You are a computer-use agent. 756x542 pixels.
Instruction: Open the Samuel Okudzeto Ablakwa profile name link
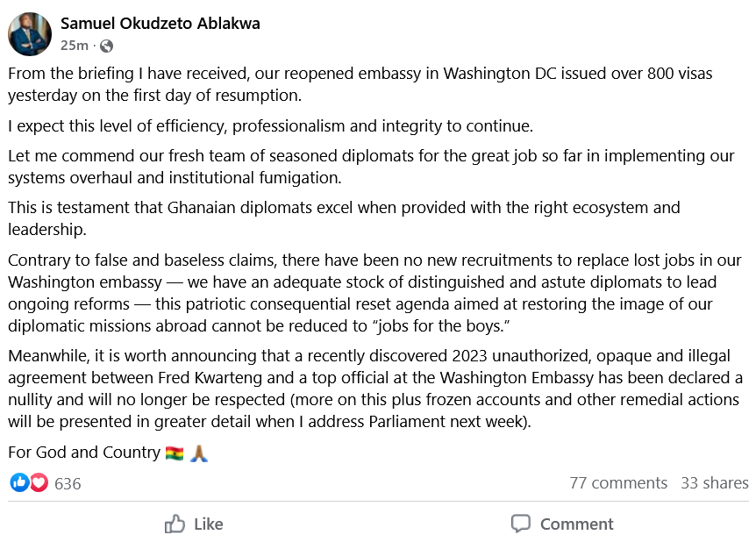click(160, 24)
